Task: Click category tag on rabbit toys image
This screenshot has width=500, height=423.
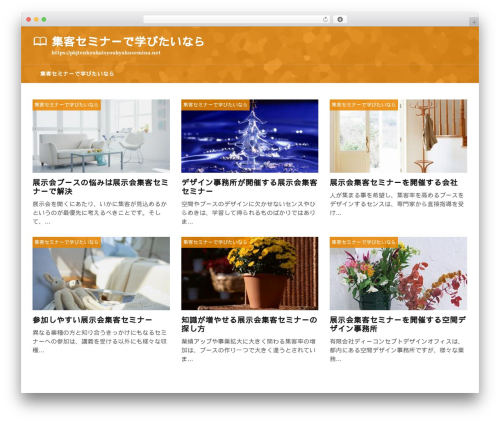Action: pos(67,242)
